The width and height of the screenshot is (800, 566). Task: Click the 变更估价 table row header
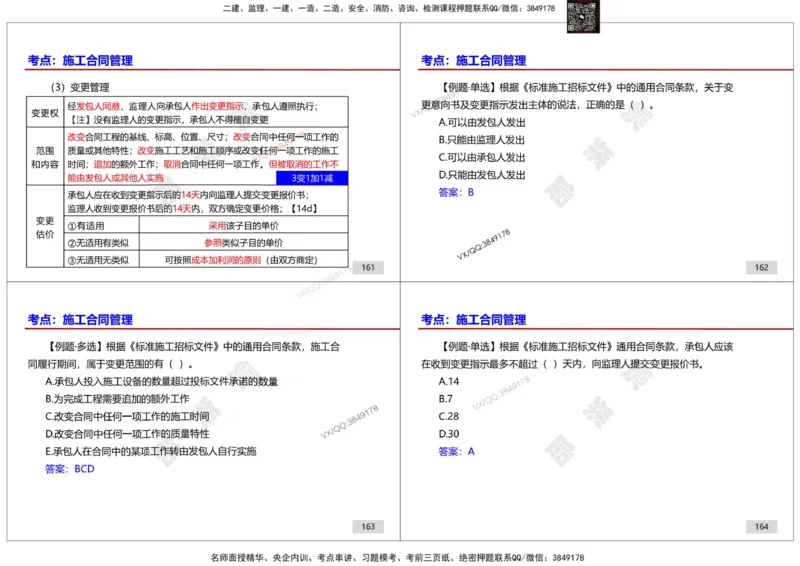click(45, 227)
